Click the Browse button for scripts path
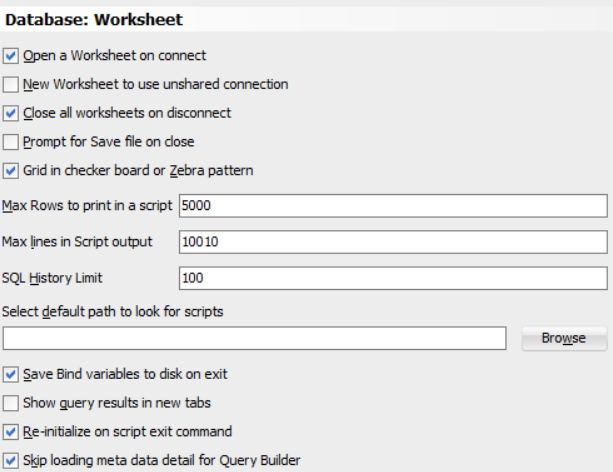Viewport: 613px width, 472px height. pos(564,339)
